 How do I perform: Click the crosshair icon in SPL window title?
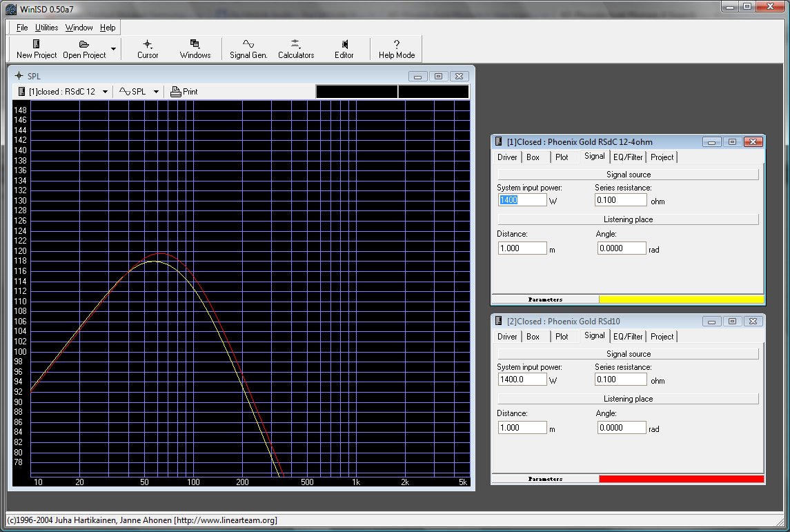point(19,76)
